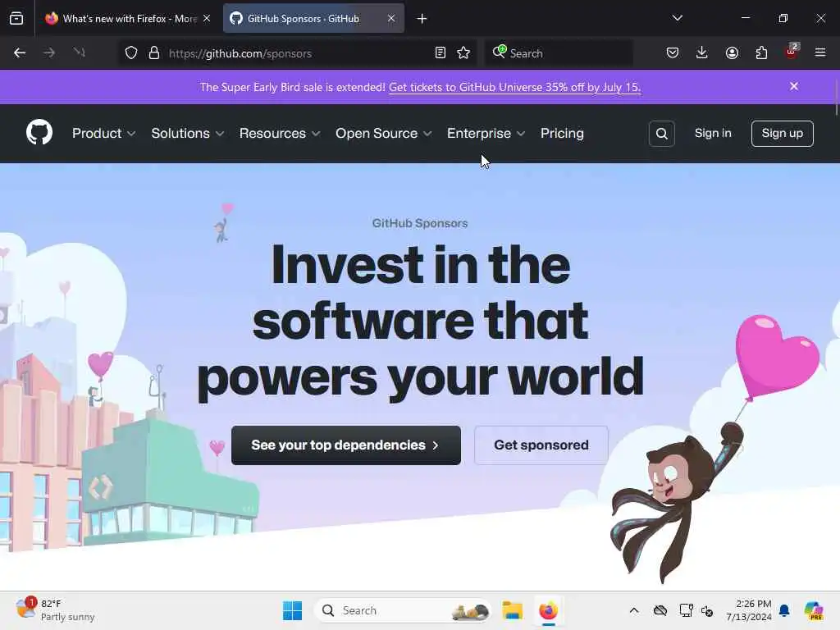Click the Firefox forward arrow
The width and height of the screenshot is (840, 630).
tap(49, 52)
